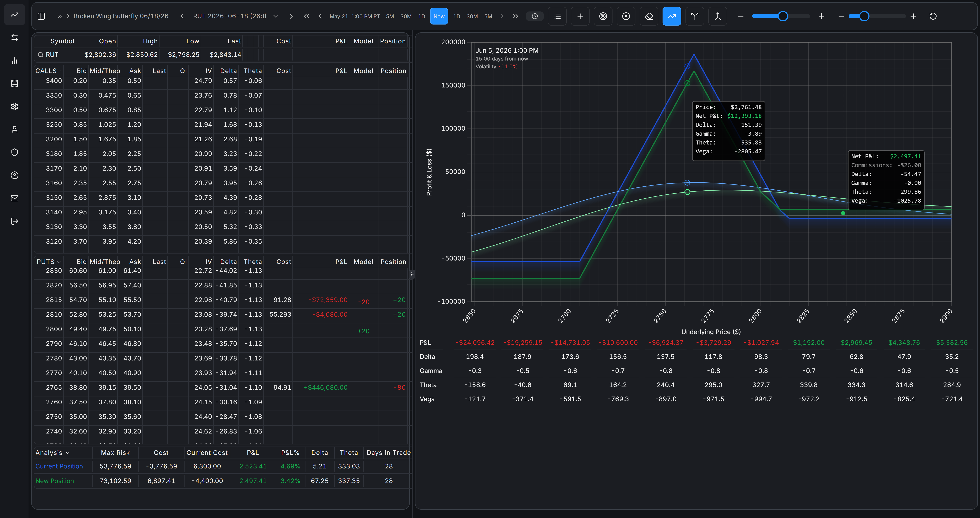
Task: Increase first slider with plus button
Action: 821,16
